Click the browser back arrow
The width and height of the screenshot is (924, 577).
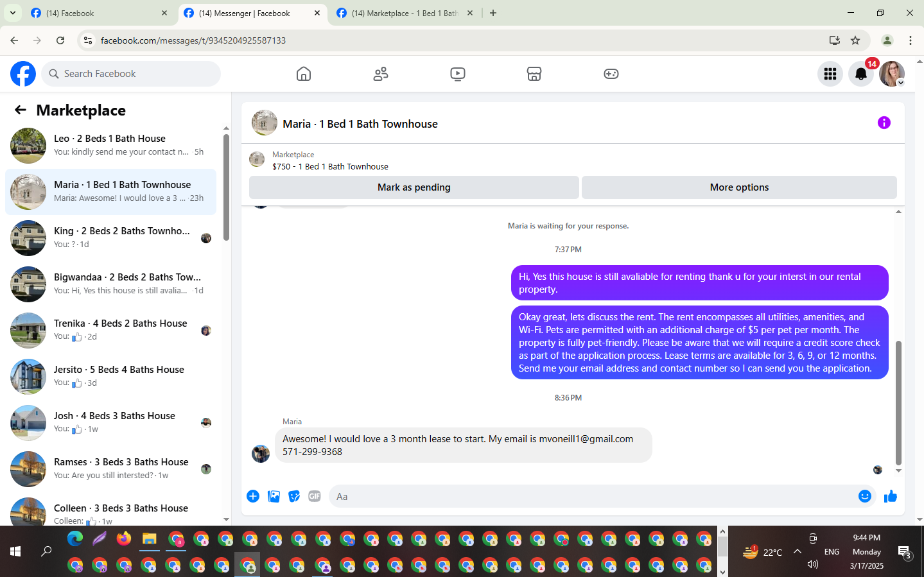coord(14,40)
